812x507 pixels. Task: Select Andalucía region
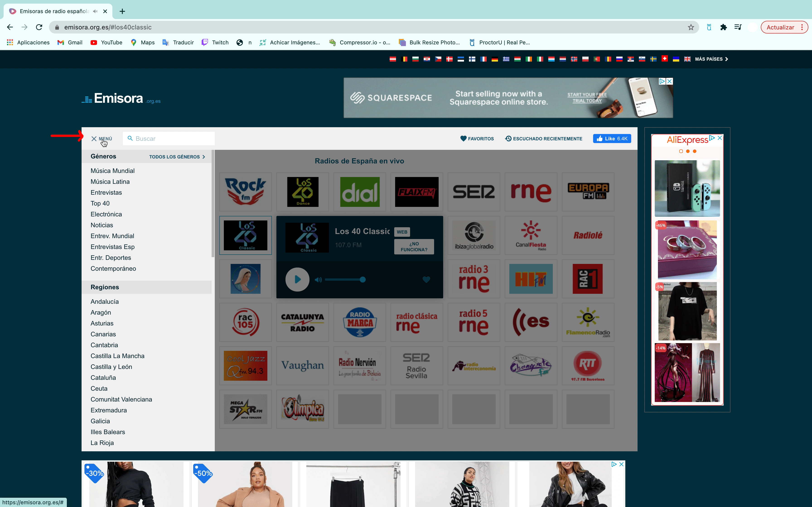coord(104,301)
